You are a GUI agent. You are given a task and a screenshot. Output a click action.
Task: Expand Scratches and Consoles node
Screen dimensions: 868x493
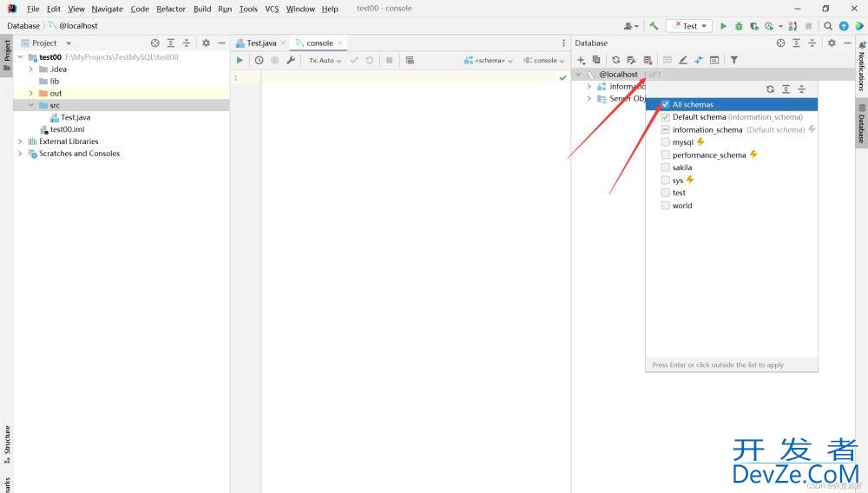click(x=21, y=154)
